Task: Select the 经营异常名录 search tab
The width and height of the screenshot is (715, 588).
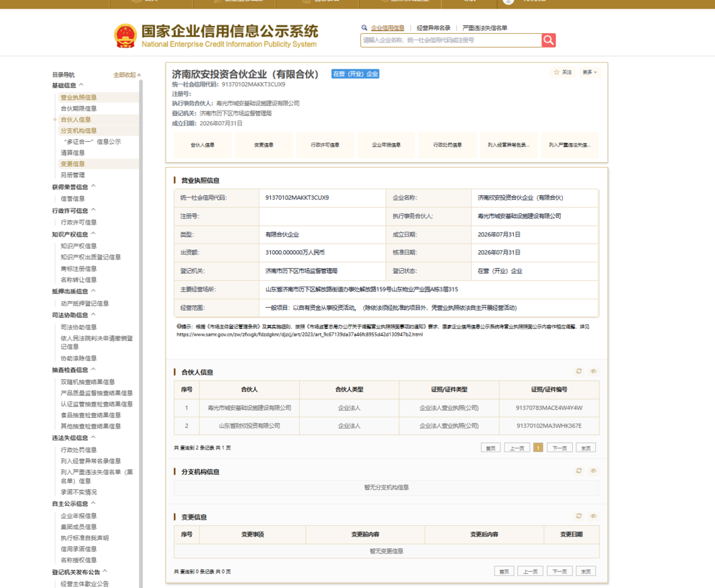Action: pos(433,28)
